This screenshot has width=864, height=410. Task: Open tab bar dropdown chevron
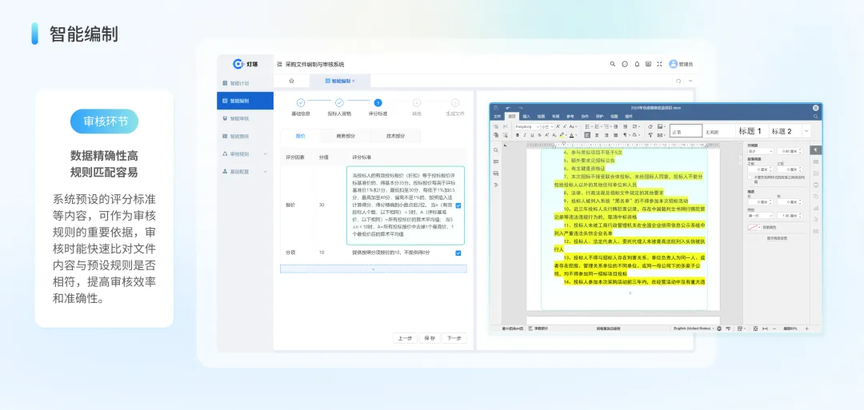[x=690, y=81]
